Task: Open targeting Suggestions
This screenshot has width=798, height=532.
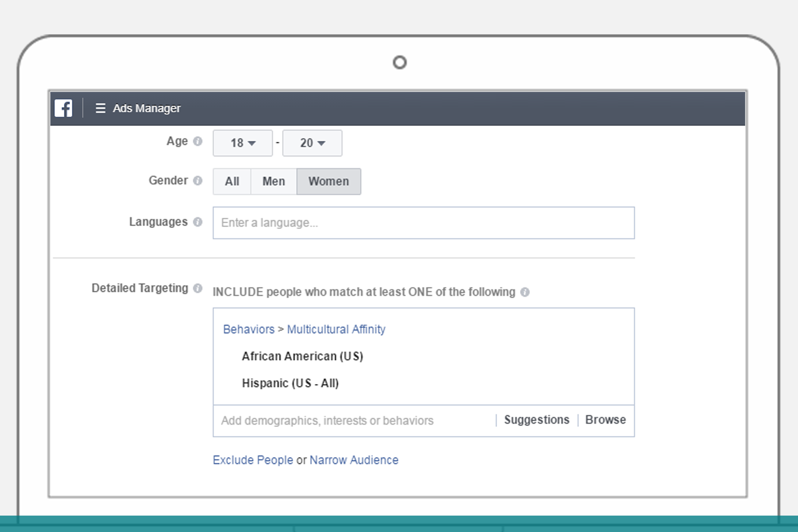Action: coord(537,420)
